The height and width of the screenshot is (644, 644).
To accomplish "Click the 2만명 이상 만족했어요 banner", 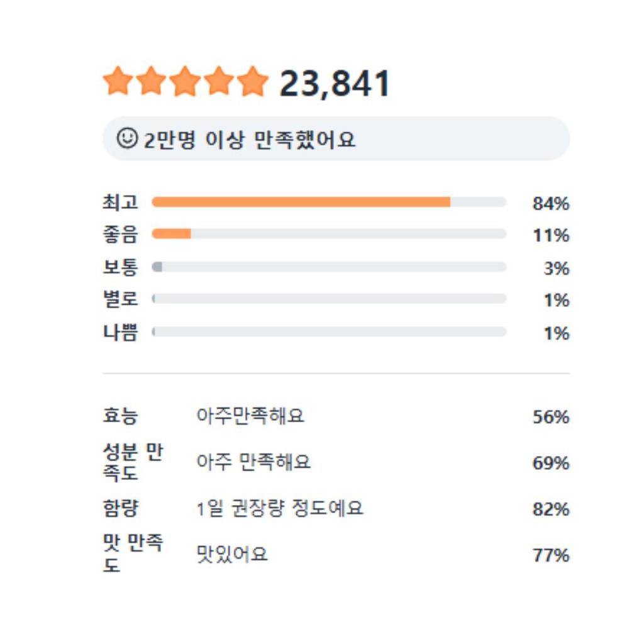I will [336, 138].
